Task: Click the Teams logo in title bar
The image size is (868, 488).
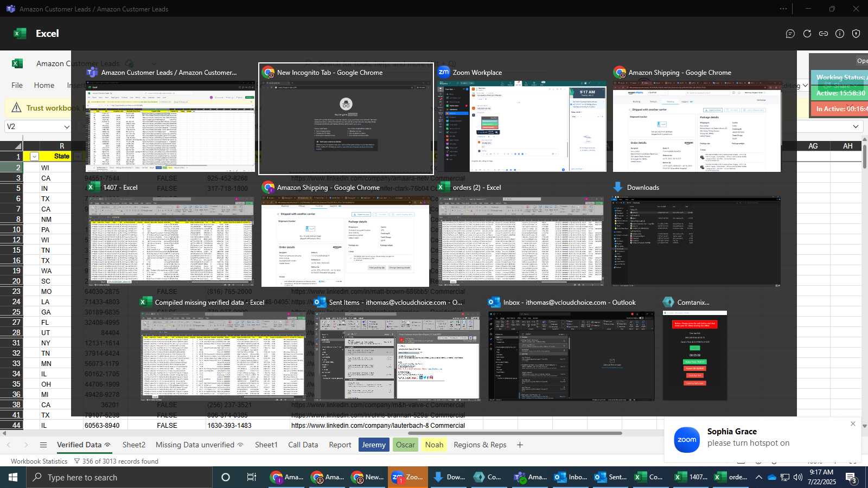Action: click(10, 9)
